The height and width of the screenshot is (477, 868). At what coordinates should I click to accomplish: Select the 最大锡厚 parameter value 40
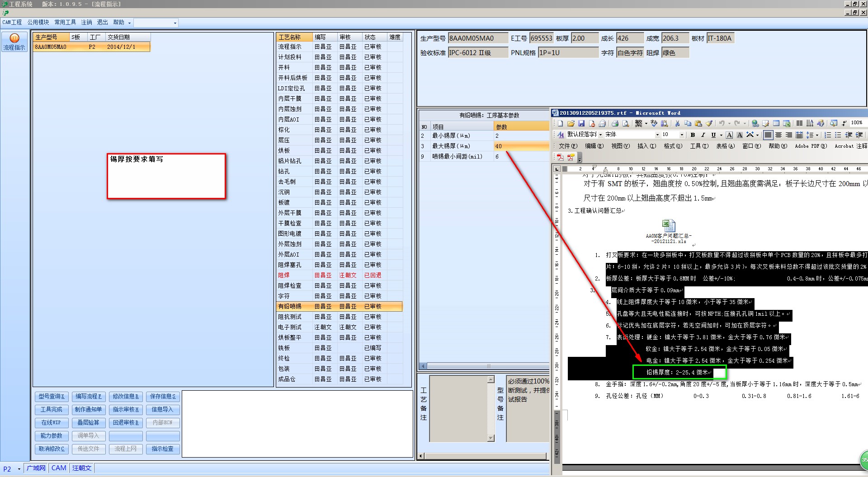tap(521, 146)
